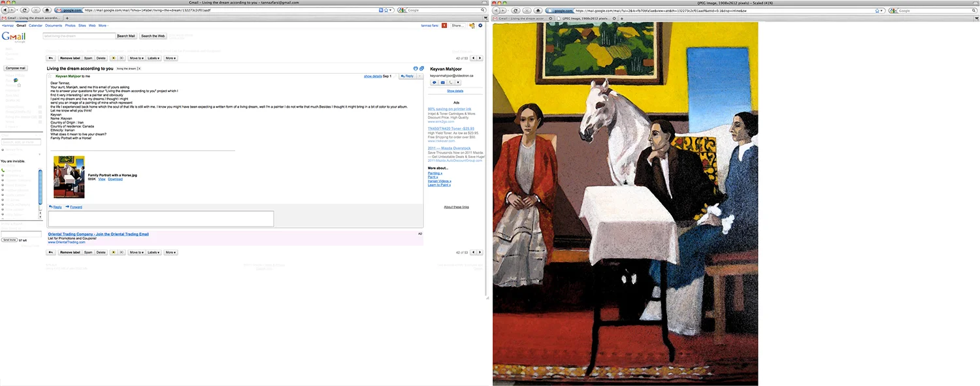
Task: Open Photos from the Google top bar
Action: (x=71, y=25)
